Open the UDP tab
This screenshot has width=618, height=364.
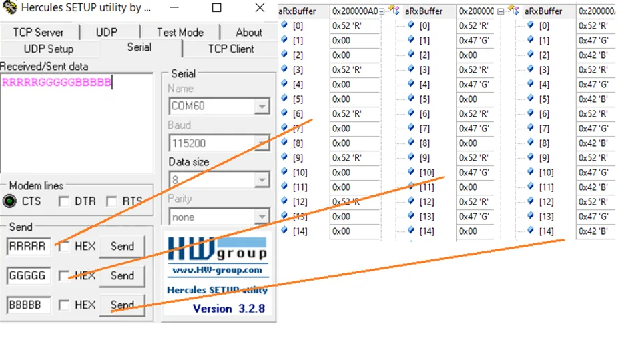pyautogui.click(x=107, y=32)
